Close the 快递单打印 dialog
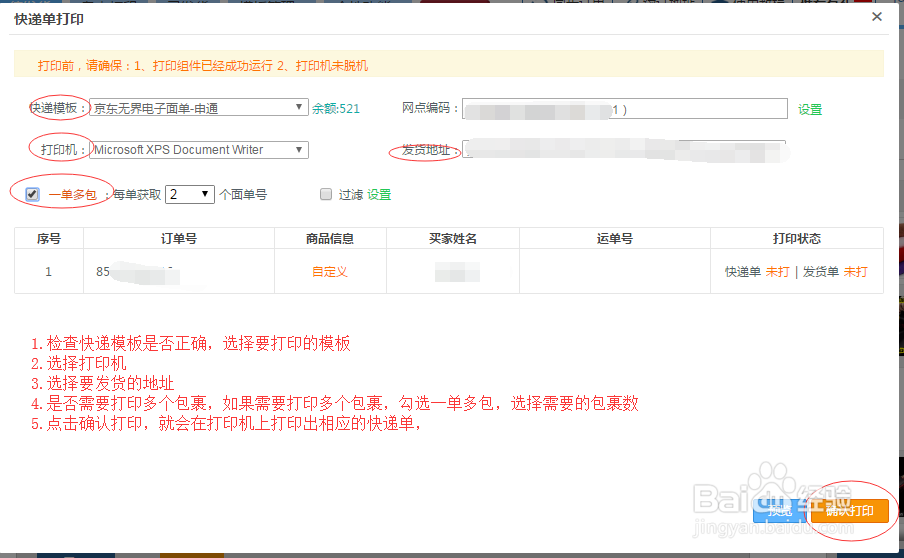The width and height of the screenshot is (904, 558). tap(877, 17)
